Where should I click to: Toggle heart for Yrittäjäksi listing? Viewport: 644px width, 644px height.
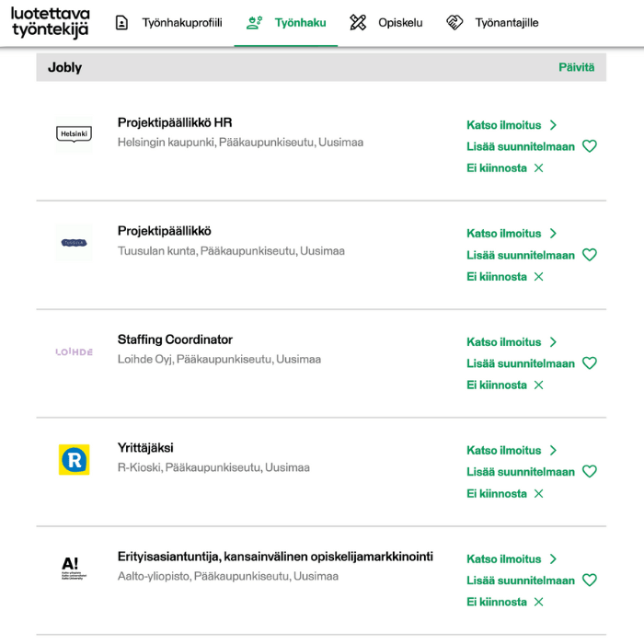590,472
